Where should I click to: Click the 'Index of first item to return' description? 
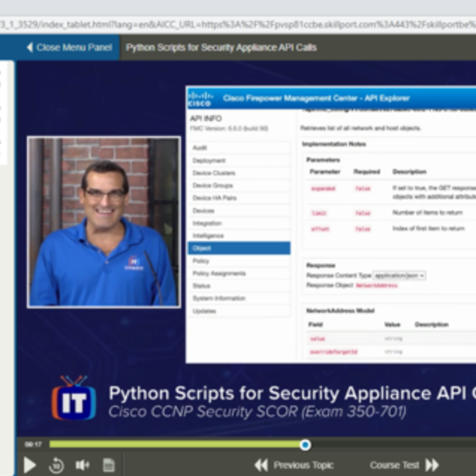[x=428, y=228]
